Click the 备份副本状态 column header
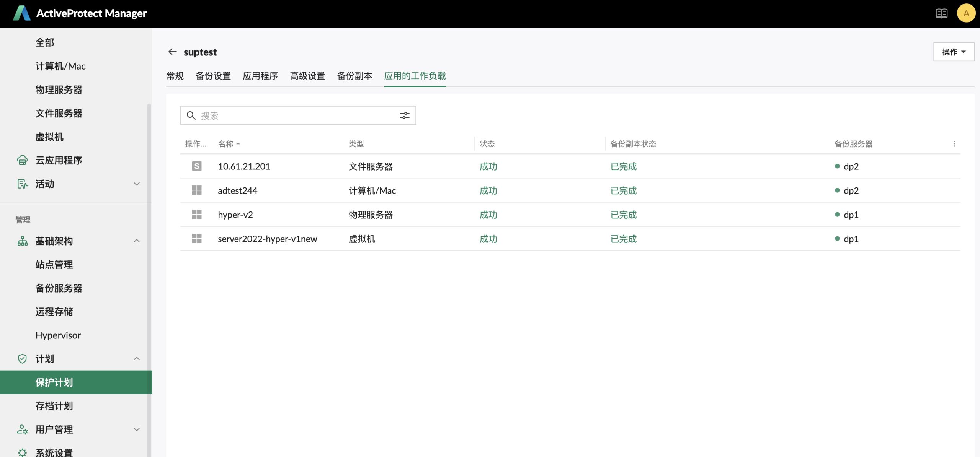Image resolution: width=980 pixels, height=457 pixels. (633, 144)
